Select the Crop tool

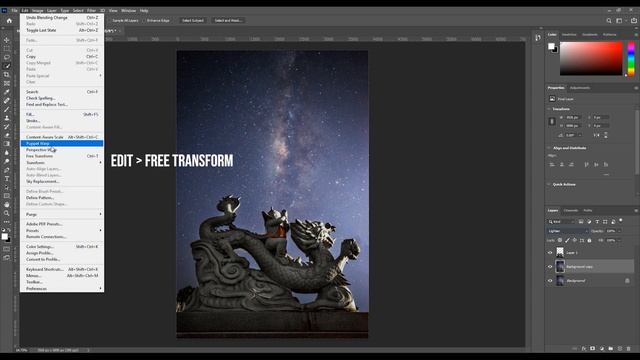pyautogui.click(x=7, y=75)
